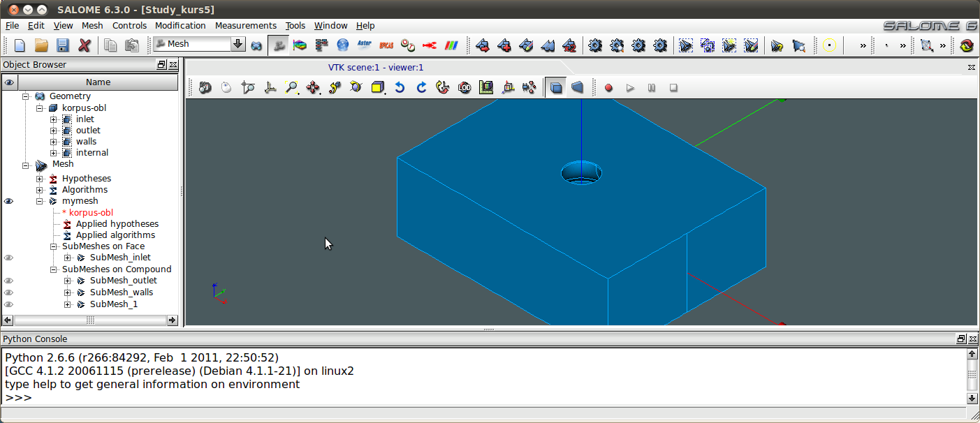This screenshot has height=423, width=980.
Task: Click the Save document icon
Action: [x=63, y=45]
